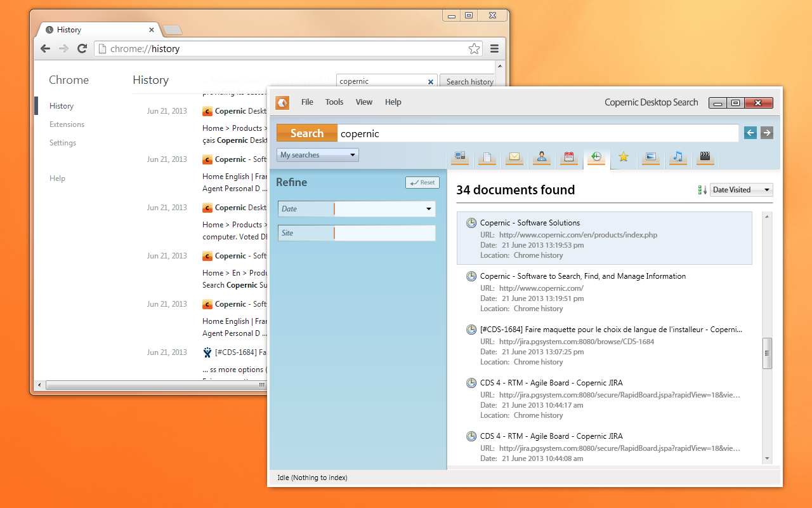Select the Calendar category icon

click(x=569, y=157)
